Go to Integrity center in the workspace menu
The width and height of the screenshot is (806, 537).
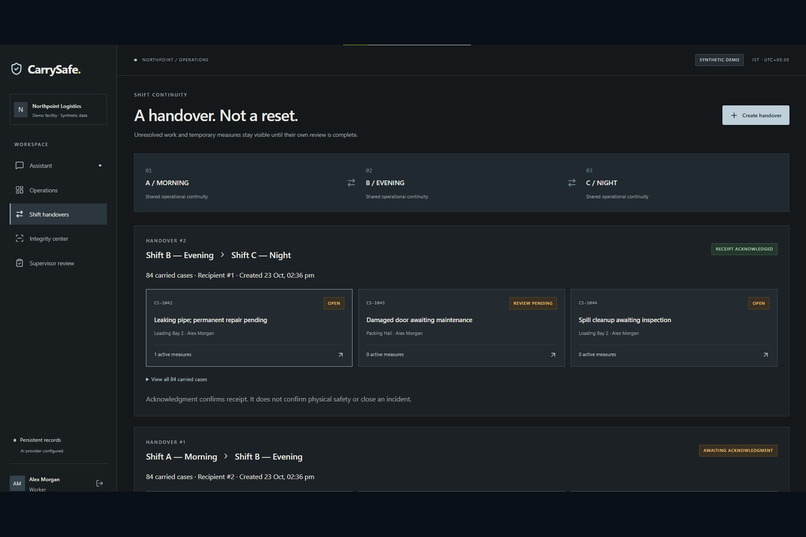(58, 238)
